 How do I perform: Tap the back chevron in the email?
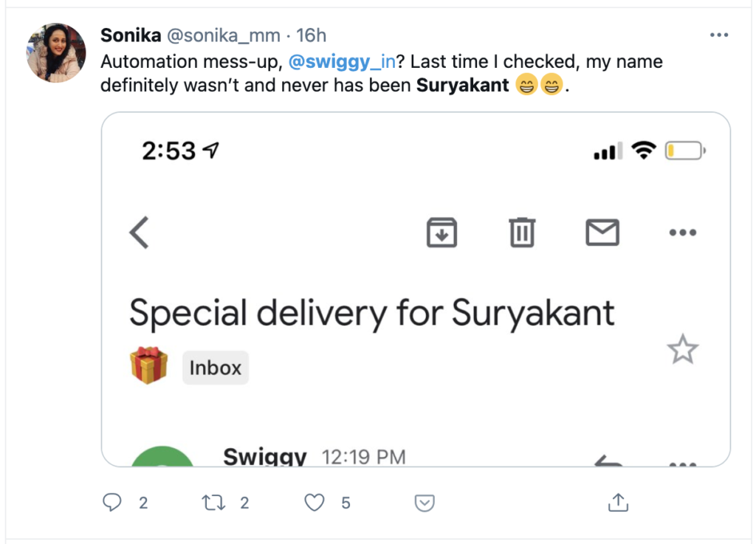coord(140,233)
